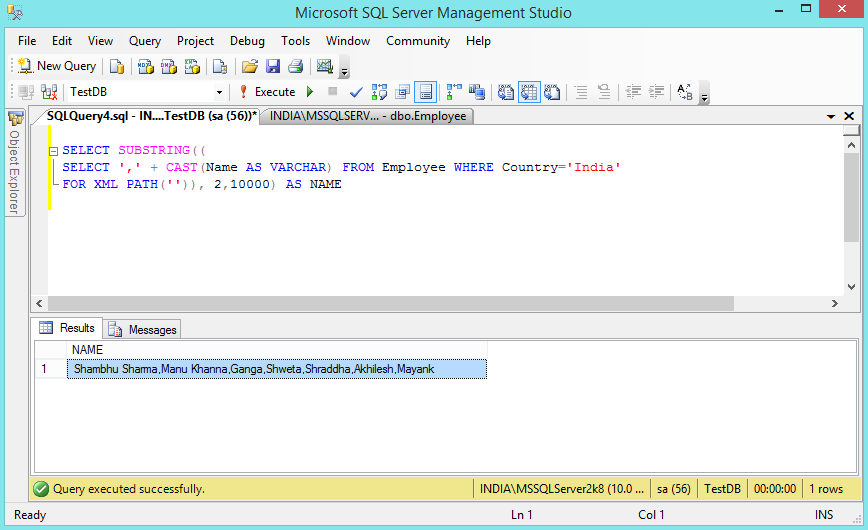Image resolution: width=868 pixels, height=530 pixels.
Task: Uncomment the selected lines
Action: coord(604,92)
